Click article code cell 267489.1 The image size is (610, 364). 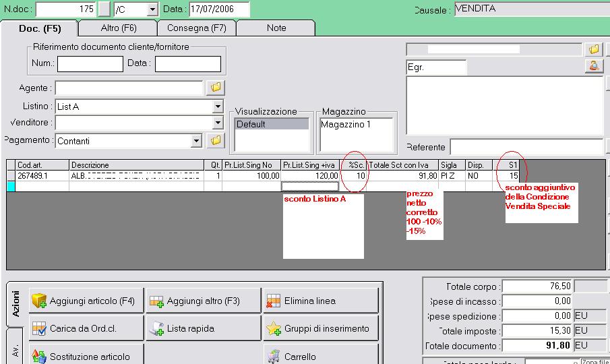42,176
